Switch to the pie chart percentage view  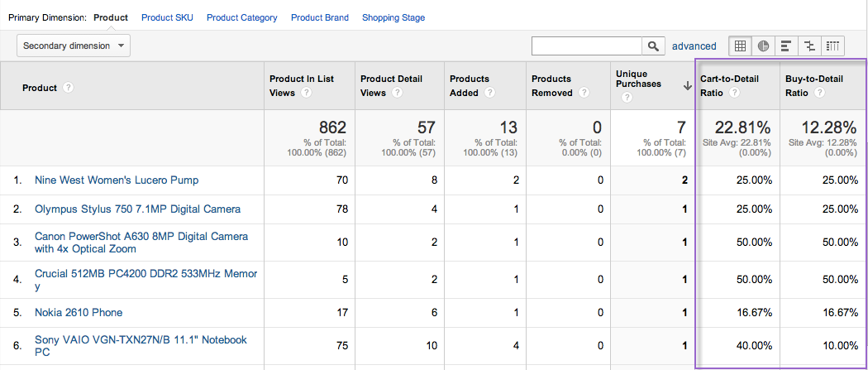763,46
